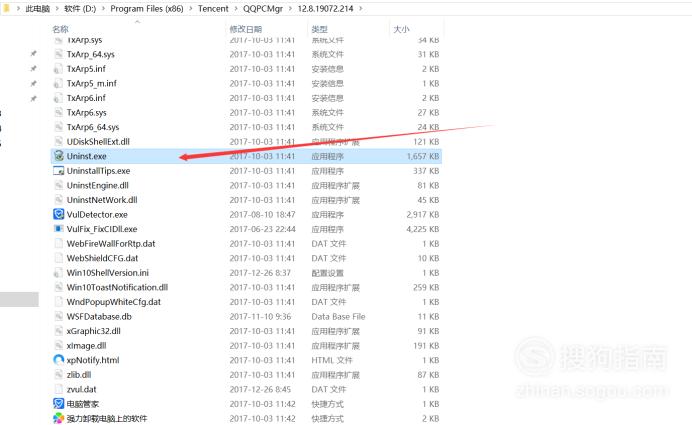The width and height of the screenshot is (692, 425).
Task: Click type text Data Base File
Action: (338, 316)
